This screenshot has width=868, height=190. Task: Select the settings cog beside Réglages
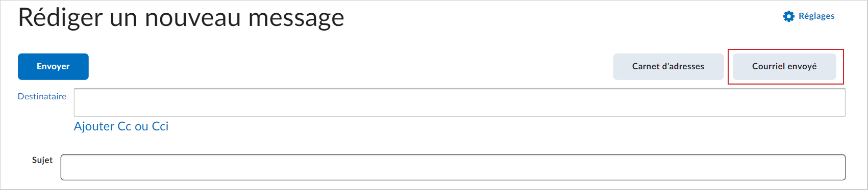(x=789, y=16)
